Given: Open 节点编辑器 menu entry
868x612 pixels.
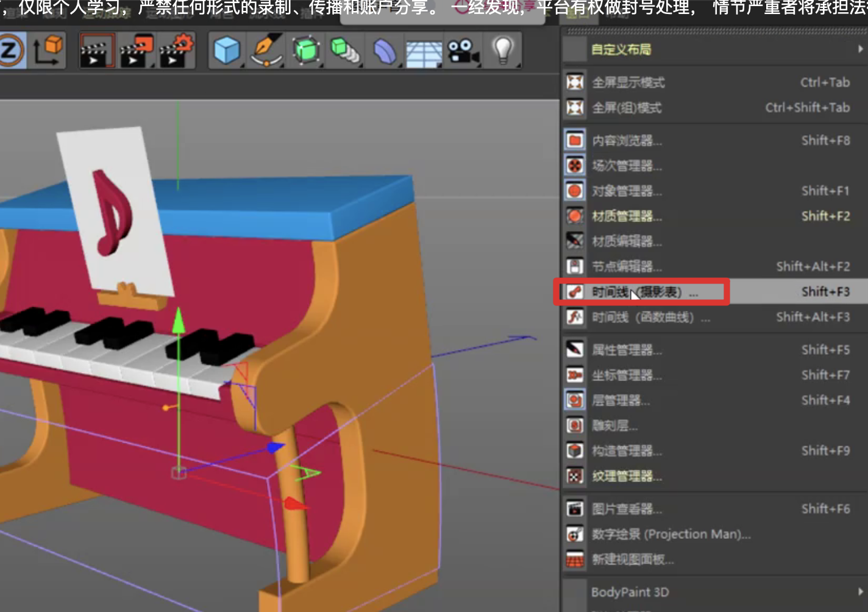Looking at the screenshot, I should point(714,267).
